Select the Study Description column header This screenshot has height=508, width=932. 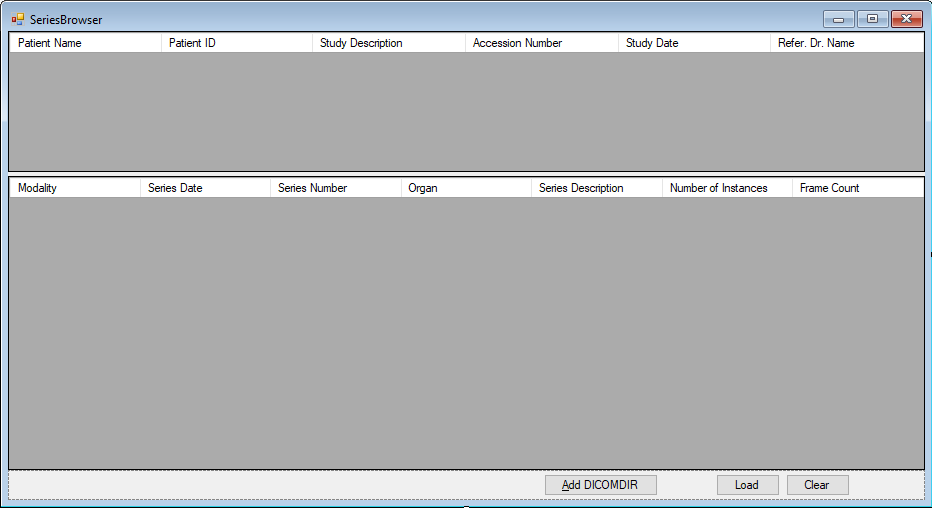[x=389, y=43]
